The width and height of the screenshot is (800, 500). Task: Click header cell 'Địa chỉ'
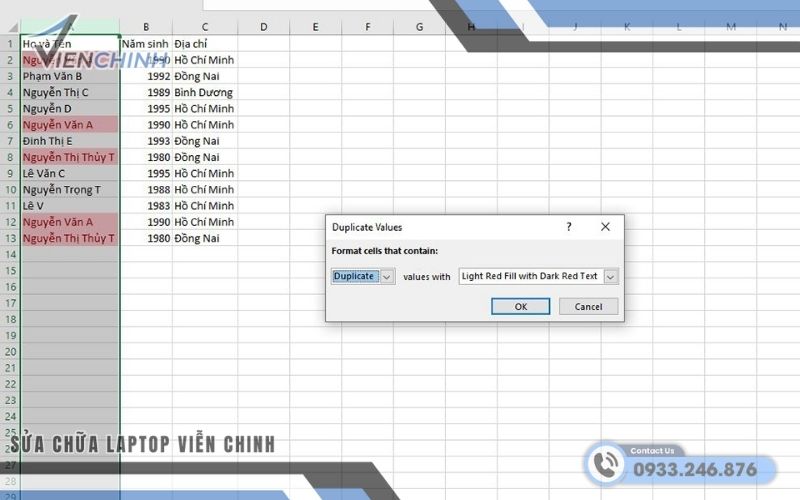(x=205, y=44)
